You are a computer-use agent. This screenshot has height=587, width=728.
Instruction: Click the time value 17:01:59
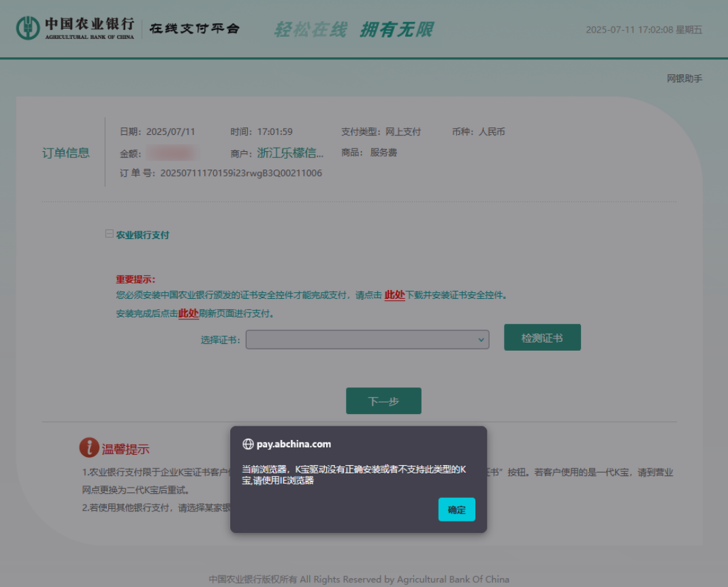(x=275, y=132)
